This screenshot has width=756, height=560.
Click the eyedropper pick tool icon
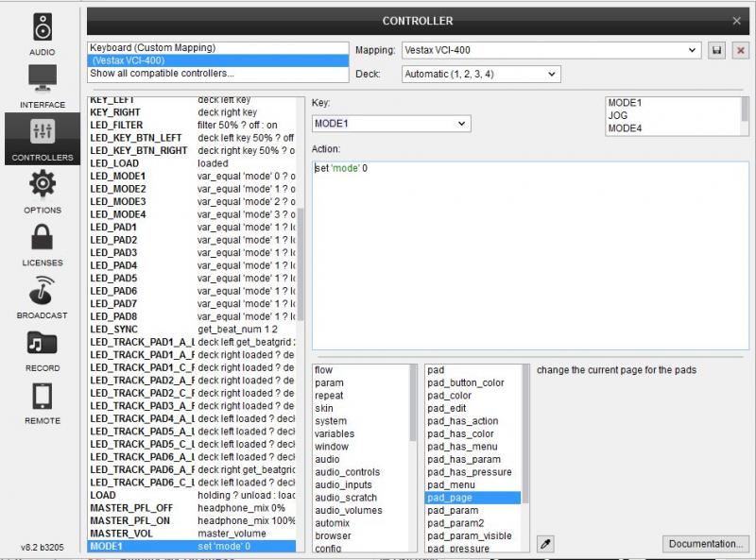[x=545, y=543]
